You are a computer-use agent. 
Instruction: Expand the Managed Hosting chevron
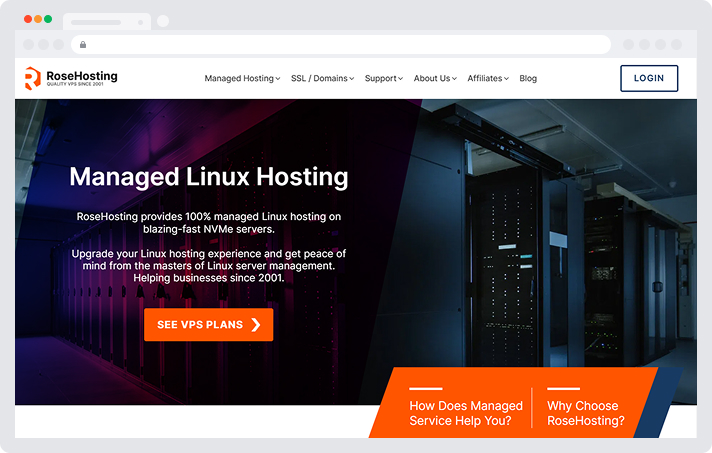[278, 79]
